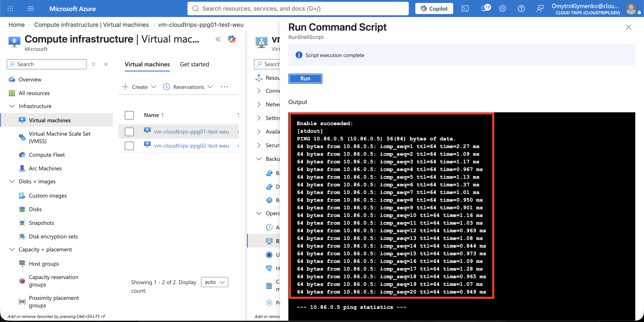
Task: Focus the VM blade Search field
Action: coord(267,64)
